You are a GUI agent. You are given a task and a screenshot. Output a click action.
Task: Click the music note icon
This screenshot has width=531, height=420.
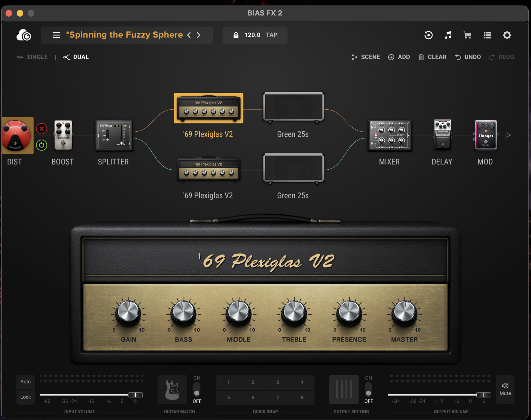[x=448, y=35]
